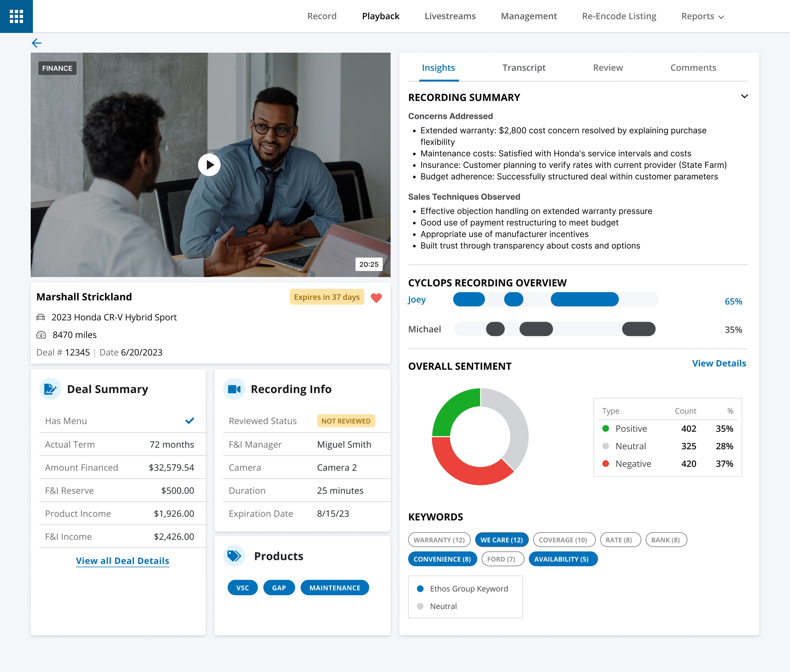
Task: Play the finance recording video
Action: pos(209,165)
